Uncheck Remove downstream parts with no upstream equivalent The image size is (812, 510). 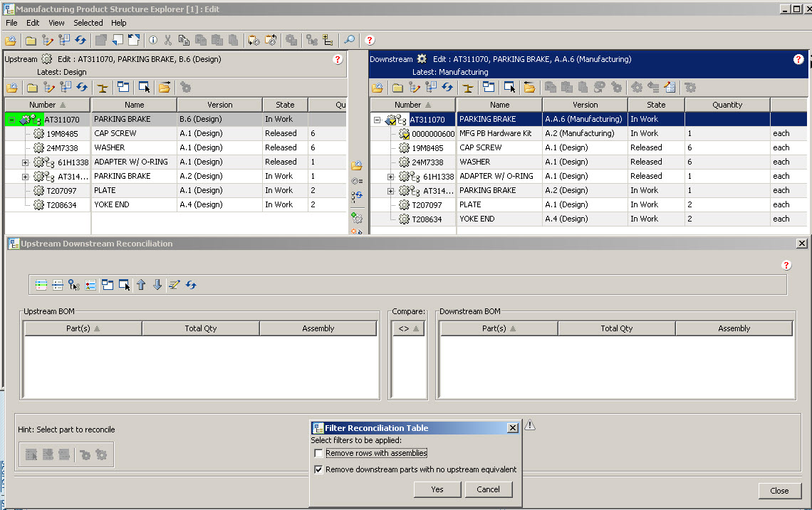pyautogui.click(x=318, y=469)
